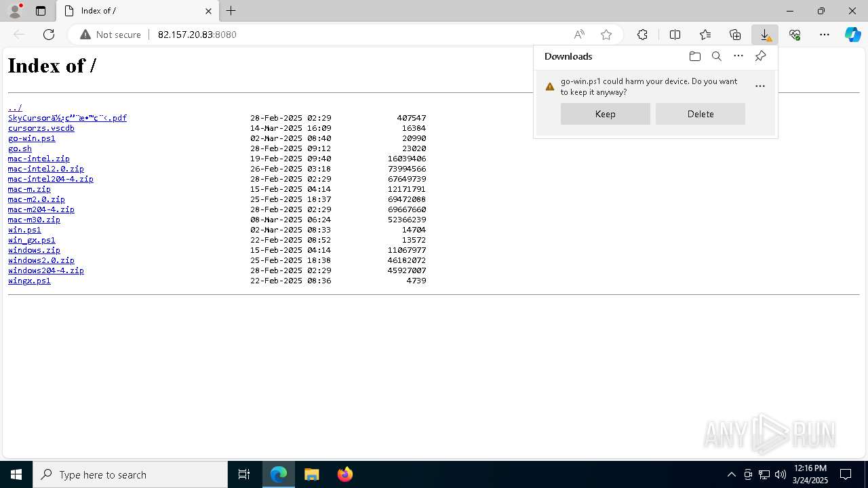868x488 pixels.
Task: Download windows.zip
Action: 34,250
